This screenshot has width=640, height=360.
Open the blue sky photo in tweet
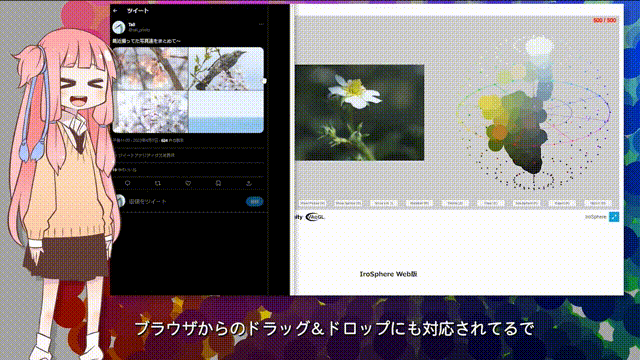click(x=226, y=111)
